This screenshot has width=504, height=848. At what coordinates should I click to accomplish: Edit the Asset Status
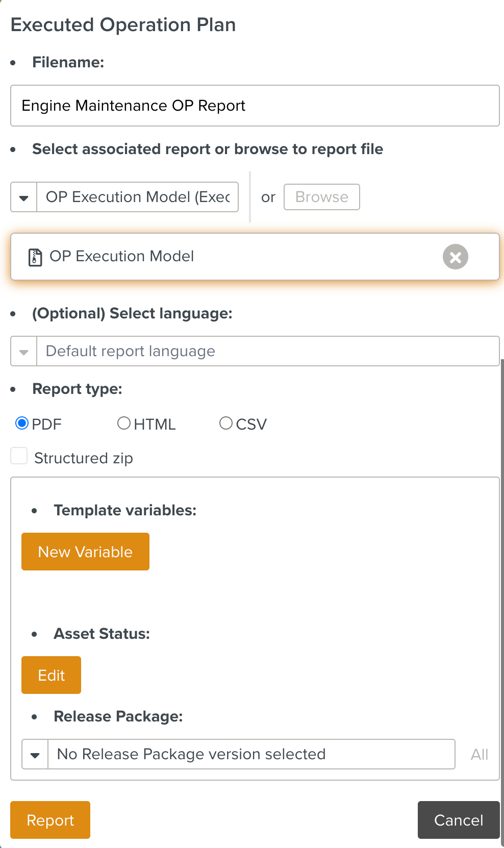(x=51, y=675)
